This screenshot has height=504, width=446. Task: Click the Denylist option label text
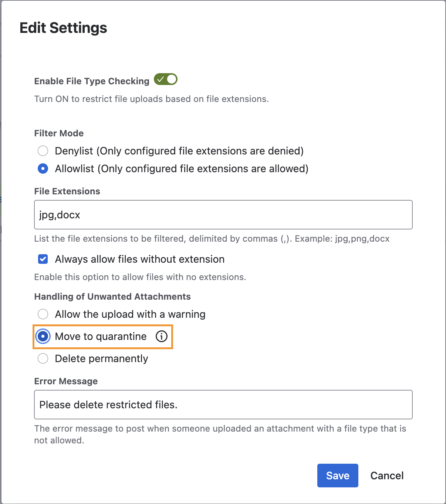[179, 151]
